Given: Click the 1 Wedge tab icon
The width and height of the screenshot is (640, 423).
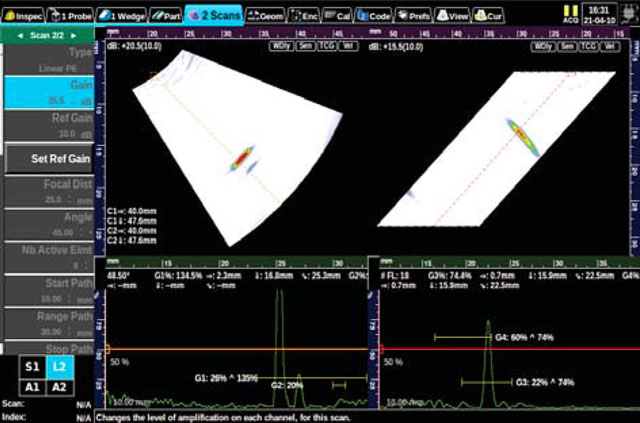Looking at the screenshot, I should [x=105, y=17].
